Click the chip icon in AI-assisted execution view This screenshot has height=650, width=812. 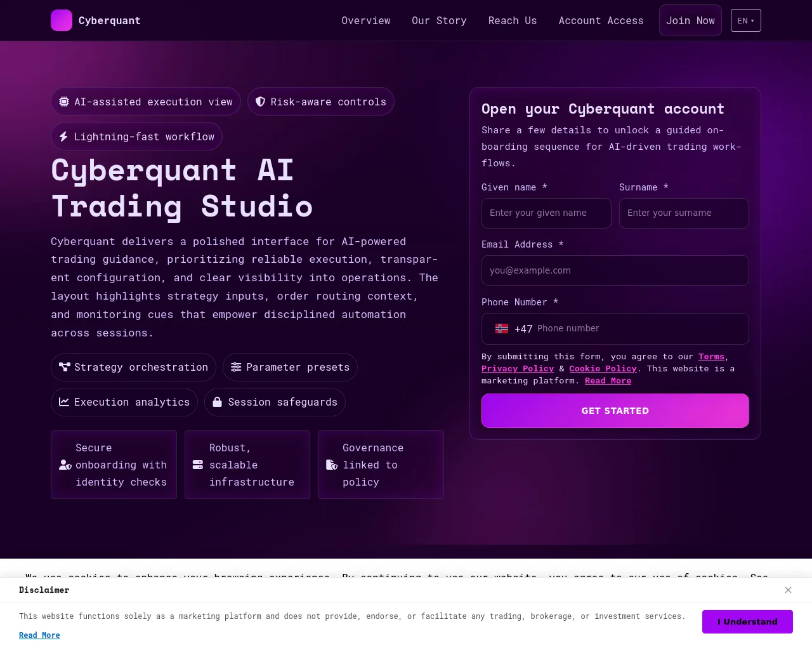click(64, 102)
